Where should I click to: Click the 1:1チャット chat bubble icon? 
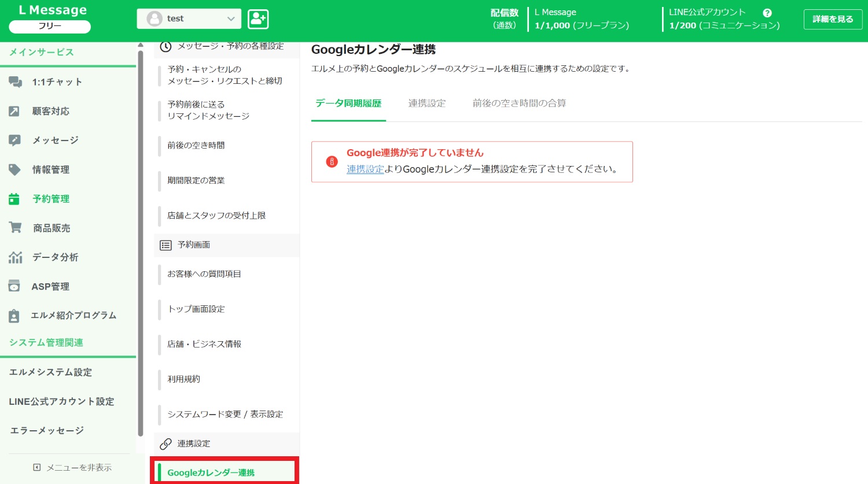15,82
